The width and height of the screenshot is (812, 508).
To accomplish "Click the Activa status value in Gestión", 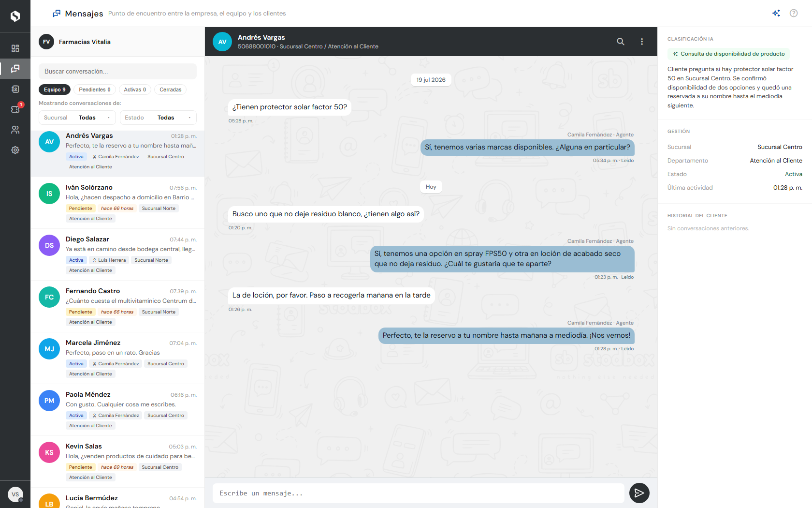I will 793,174.
